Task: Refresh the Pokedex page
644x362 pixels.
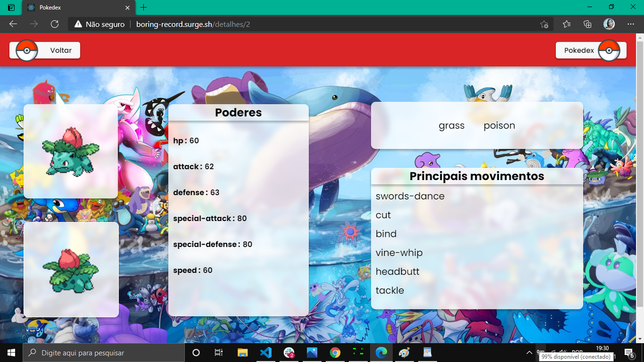Action: point(55,24)
